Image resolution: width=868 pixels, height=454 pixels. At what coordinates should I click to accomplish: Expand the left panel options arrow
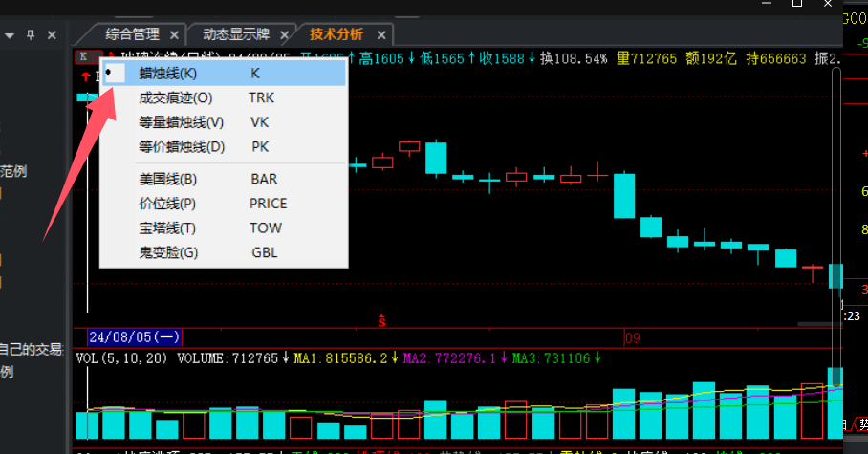10,35
